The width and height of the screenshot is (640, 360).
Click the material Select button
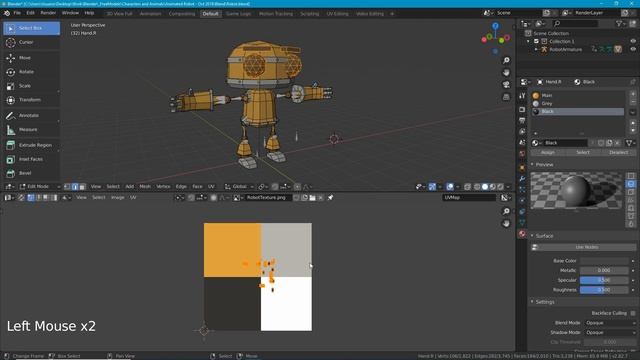click(583, 152)
